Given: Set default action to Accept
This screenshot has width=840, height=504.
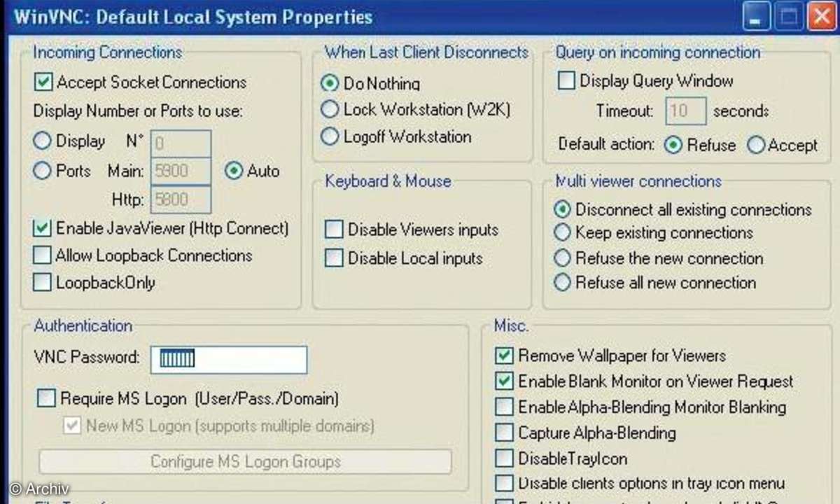Looking at the screenshot, I should click(x=756, y=145).
